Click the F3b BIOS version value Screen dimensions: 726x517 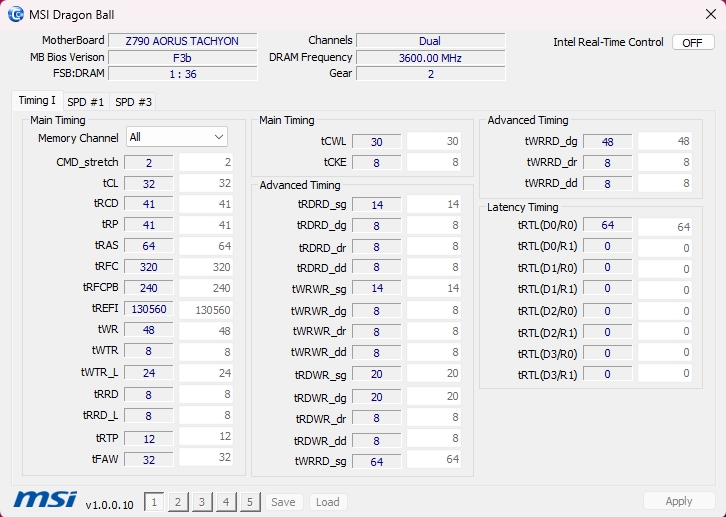point(182,58)
